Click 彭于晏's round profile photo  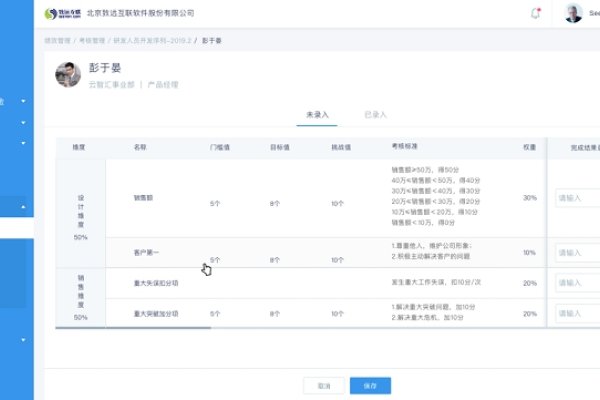coord(68,75)
